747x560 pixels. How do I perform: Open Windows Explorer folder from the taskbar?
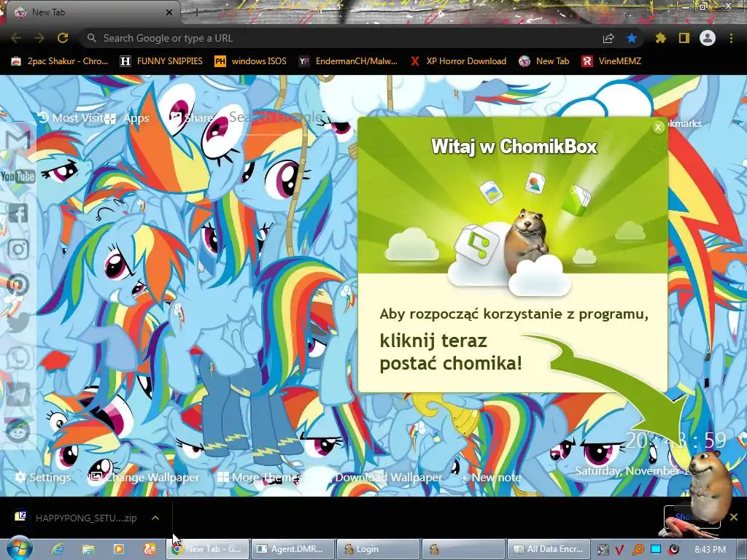pos(88,549)
